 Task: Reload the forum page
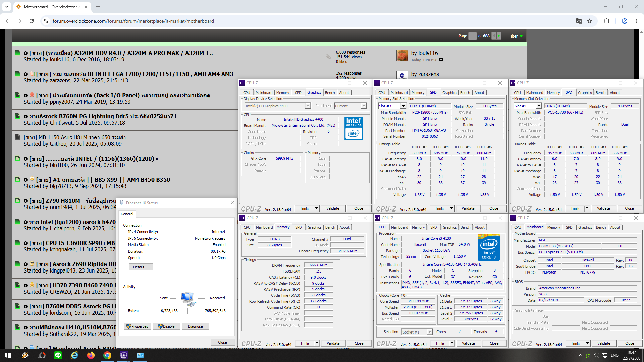(x=32, y=21)
